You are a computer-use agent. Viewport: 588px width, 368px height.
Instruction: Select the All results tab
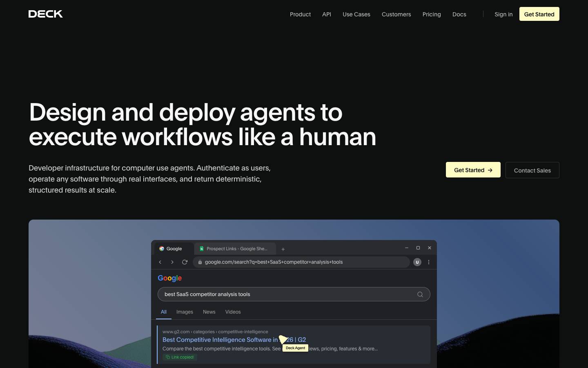(x=164, y=312)
